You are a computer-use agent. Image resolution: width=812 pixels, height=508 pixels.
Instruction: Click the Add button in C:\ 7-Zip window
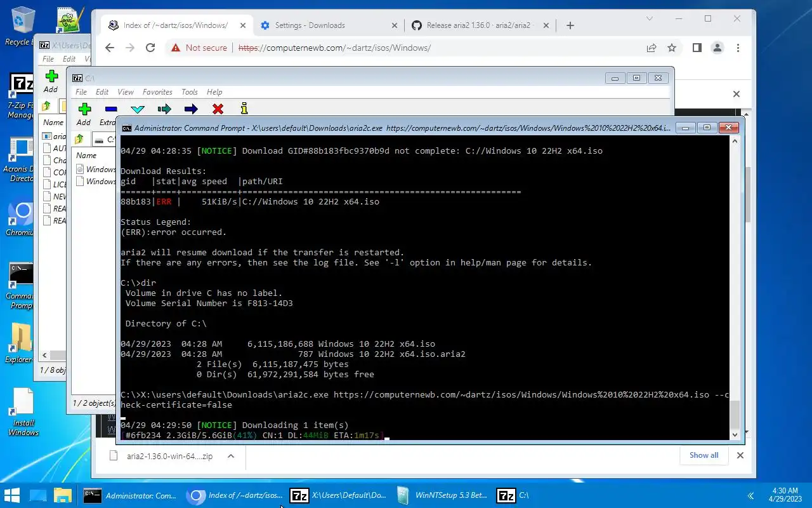pos(84,114)
